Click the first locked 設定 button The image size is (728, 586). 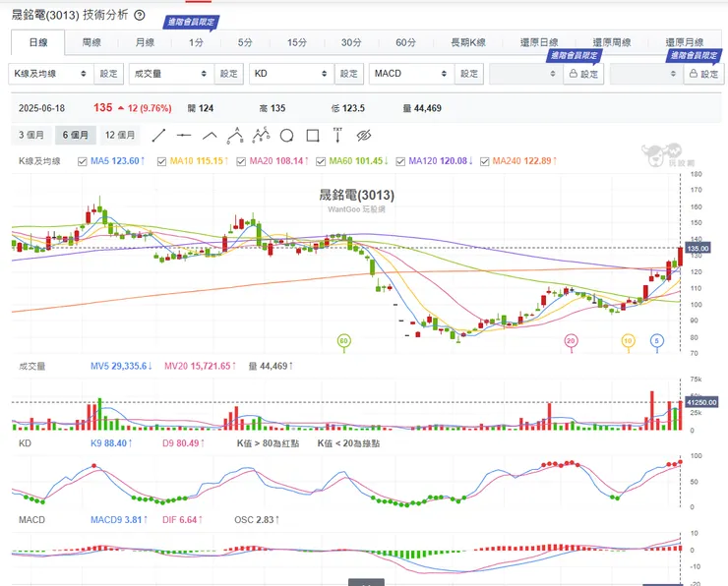pos(583,74)
